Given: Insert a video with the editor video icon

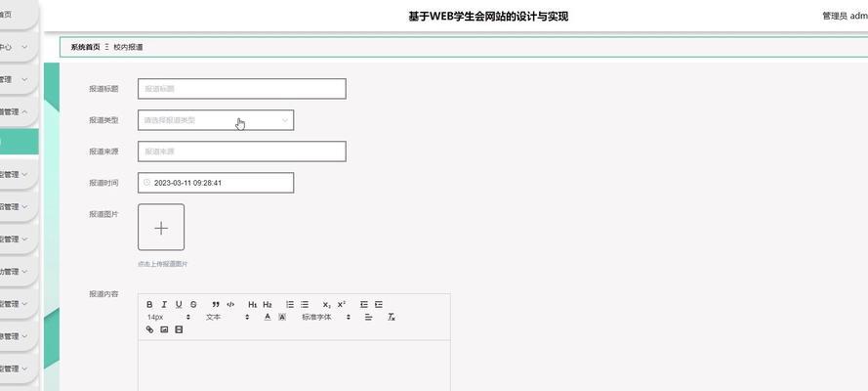Looking at the screenshot, I should pos(179,329).
